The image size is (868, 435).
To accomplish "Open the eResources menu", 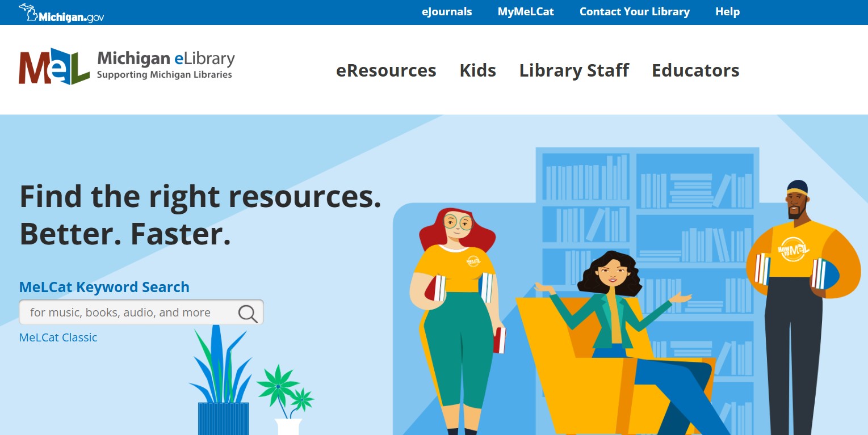I will (386, 70).
